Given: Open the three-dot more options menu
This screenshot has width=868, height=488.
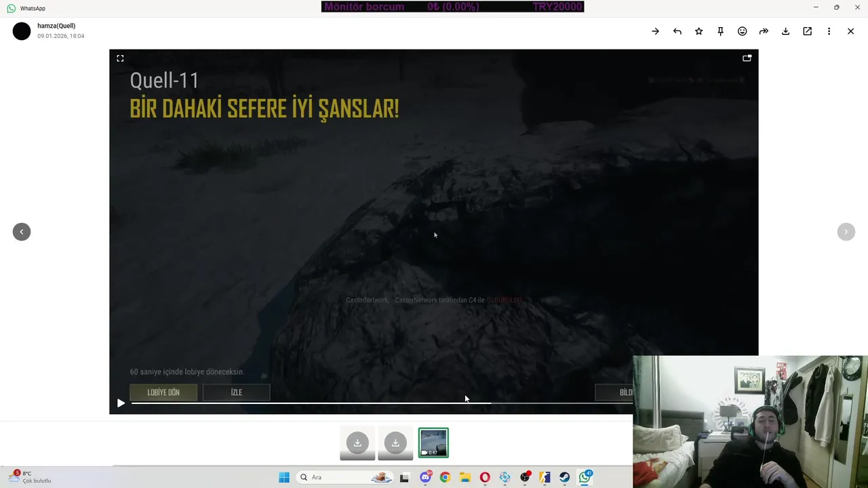Looking at the screenshot, I should click(829, 31).
